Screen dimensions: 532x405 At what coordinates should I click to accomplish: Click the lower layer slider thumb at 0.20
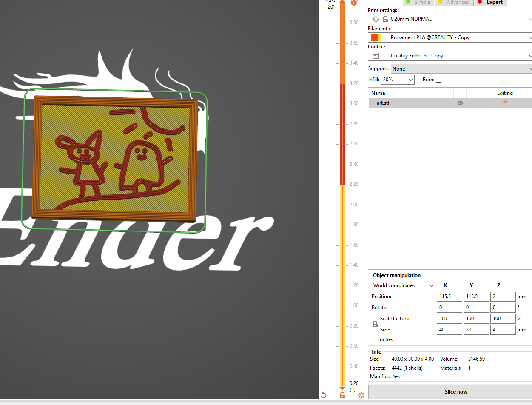[x=342, y=388]
